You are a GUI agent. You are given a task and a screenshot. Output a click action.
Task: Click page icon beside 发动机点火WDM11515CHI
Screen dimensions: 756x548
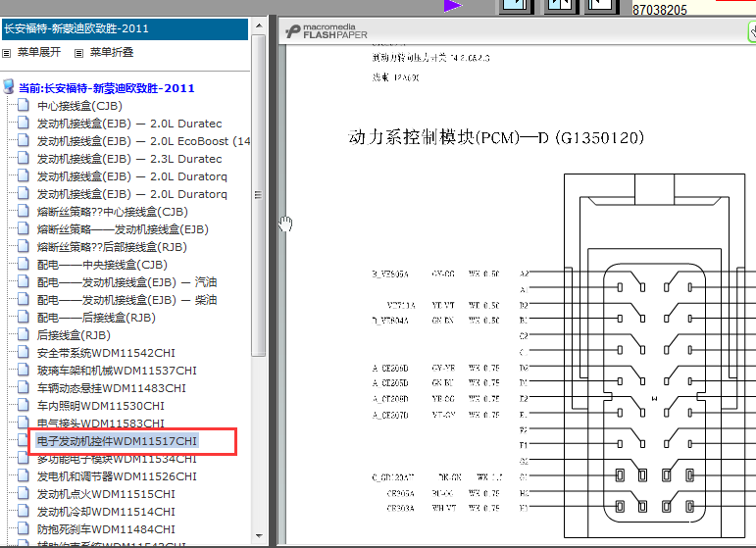[x=24, y=493]
